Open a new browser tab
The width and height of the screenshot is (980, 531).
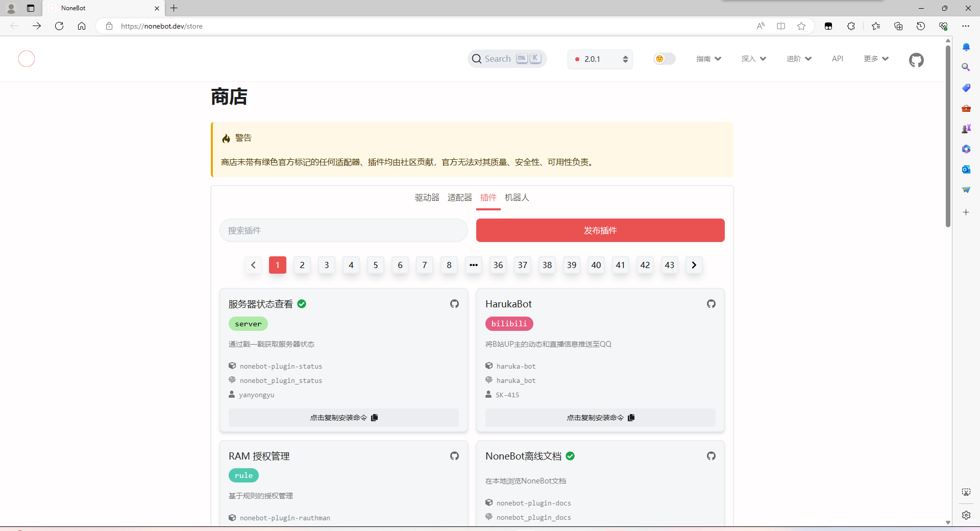[174, 8]
